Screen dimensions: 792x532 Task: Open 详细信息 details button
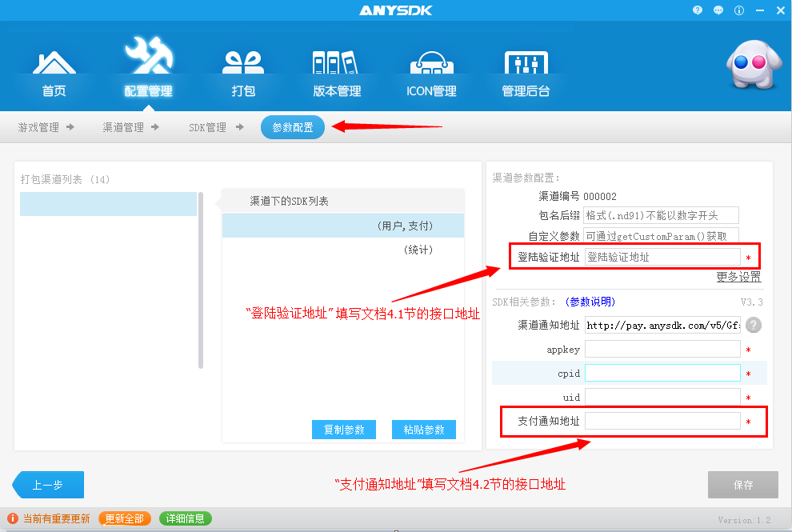pos(186,518)
